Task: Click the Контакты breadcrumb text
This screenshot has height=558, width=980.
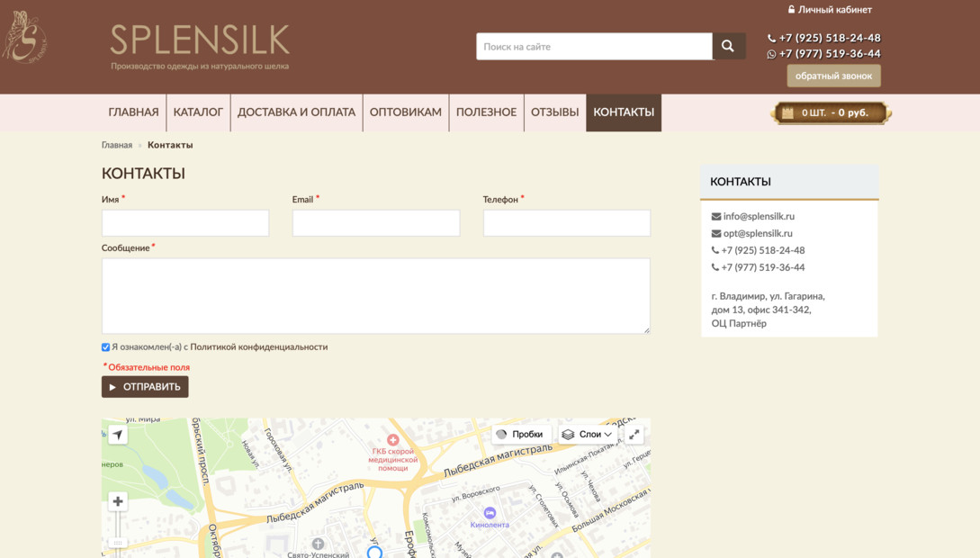Action: (x=170, y=145)
